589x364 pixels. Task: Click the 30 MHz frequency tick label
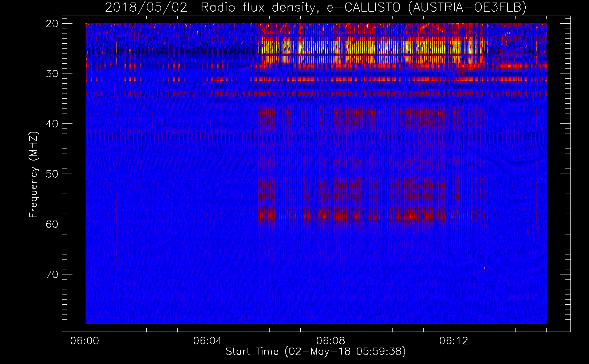coord(52,74)
